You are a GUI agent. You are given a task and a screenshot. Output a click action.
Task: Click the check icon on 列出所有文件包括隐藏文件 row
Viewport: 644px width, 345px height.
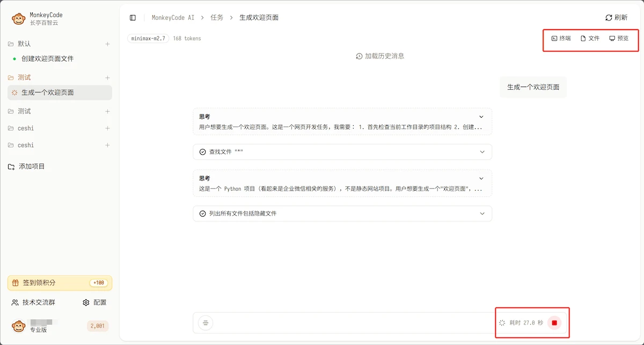(x=202, y=213)
